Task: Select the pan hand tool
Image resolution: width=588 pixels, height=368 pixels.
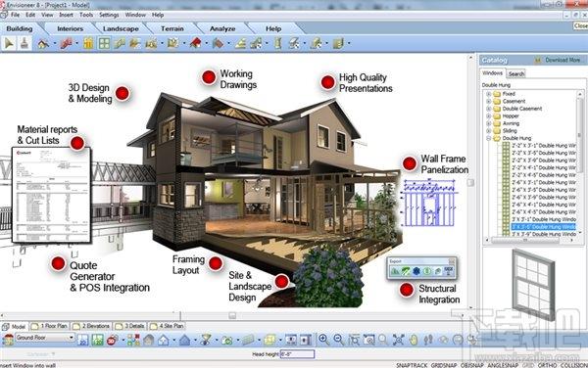Action: coord(414,340)
